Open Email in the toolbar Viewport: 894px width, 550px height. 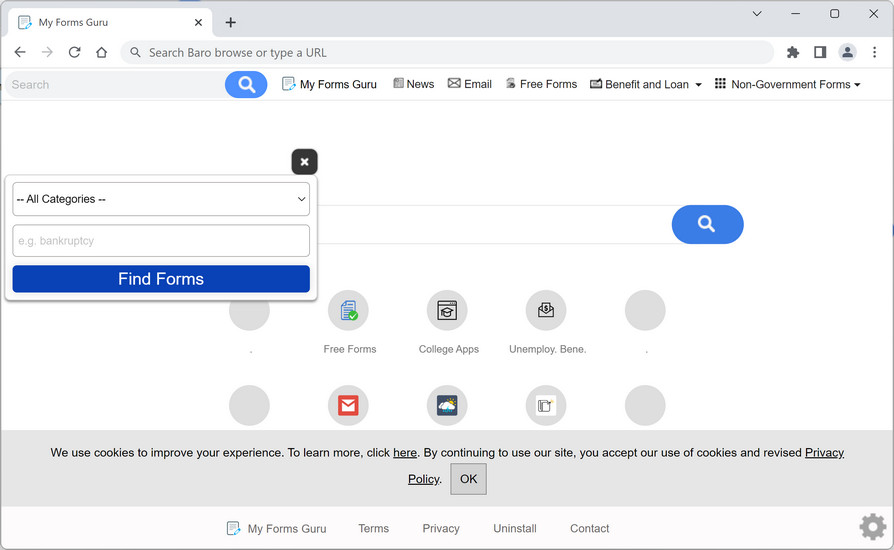(x=470, y=84)
